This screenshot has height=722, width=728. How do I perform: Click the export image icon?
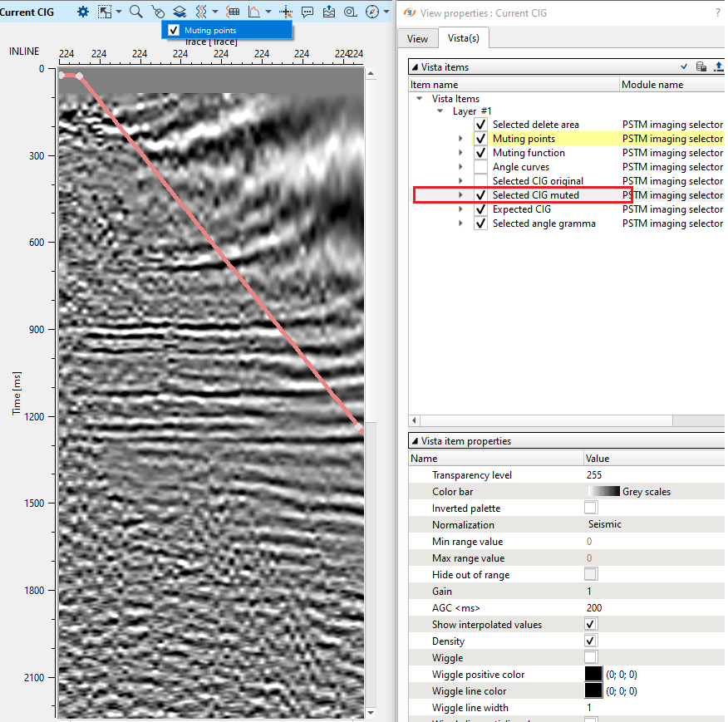[329, 12]
